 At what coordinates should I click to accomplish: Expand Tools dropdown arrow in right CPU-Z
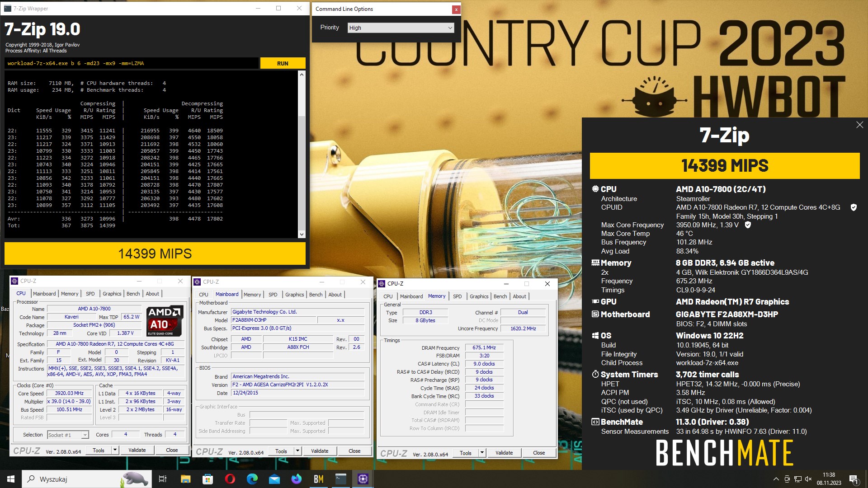[482, 453]
